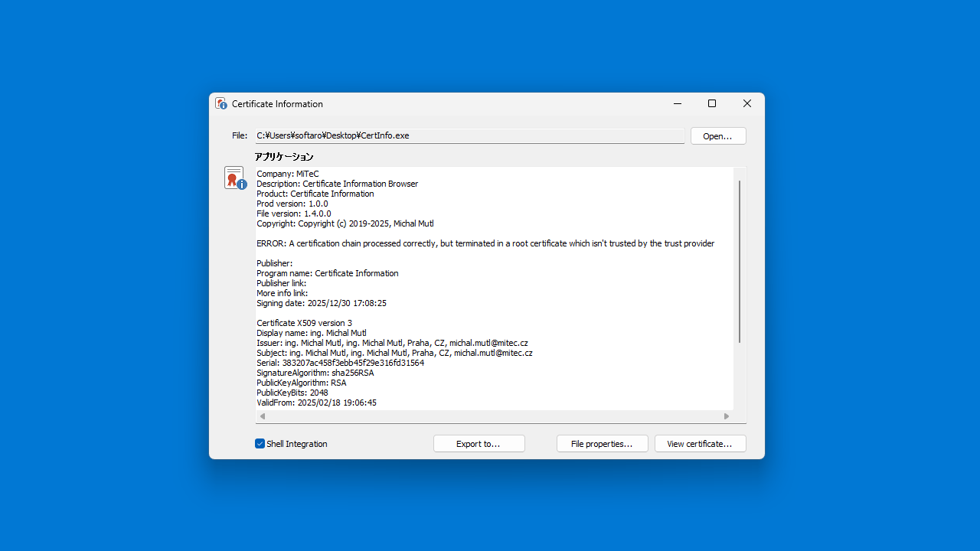Click the maximize window icon
Screen dimensions: 980x551
[x=711, y=103]
